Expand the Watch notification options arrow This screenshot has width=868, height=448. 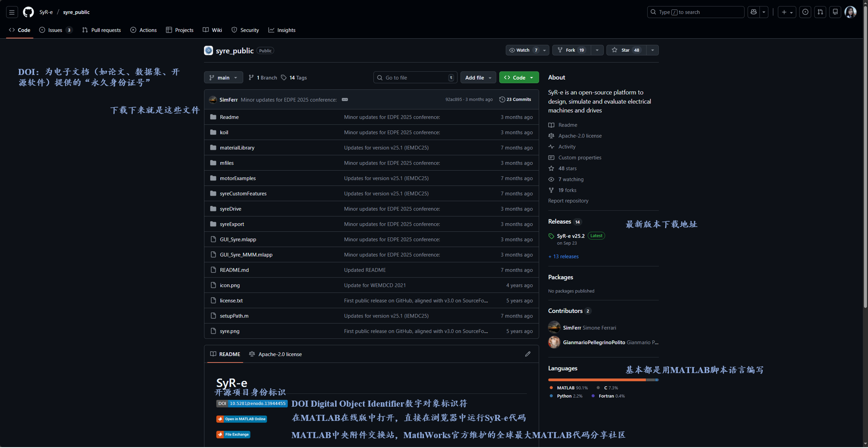coord(545,50)
